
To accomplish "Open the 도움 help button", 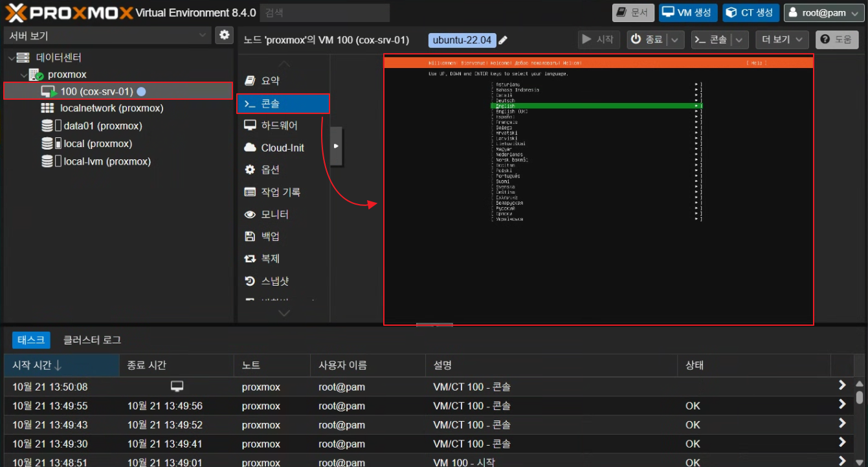I will pyautogui.click(x=837, y=40).
